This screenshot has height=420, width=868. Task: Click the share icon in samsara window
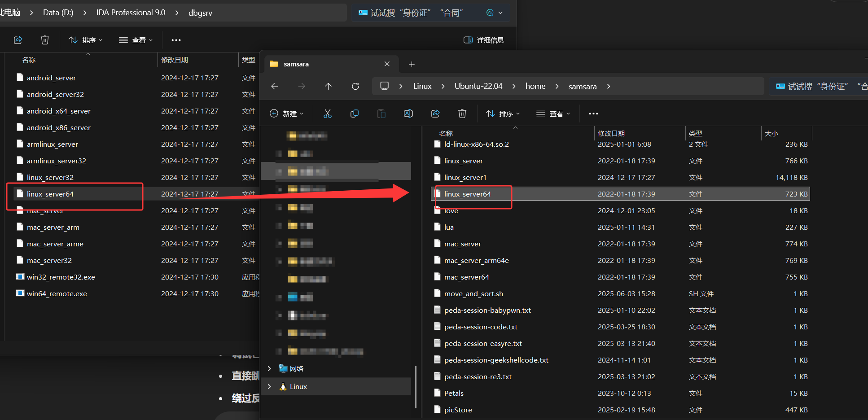435,114
